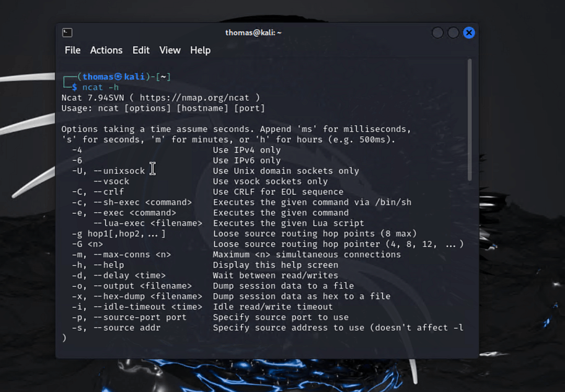Click the thomas@kali window title text
This screenshot has width=565, height=392.
pyautogui.click(x=253, y=32)
